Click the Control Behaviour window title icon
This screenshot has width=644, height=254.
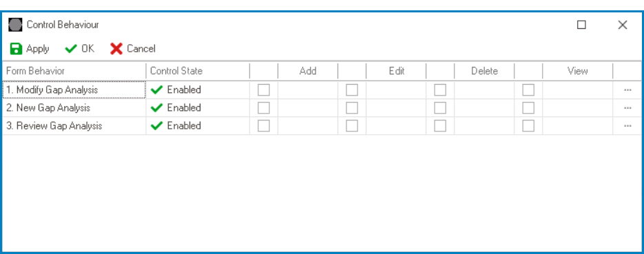pos(15,25)
